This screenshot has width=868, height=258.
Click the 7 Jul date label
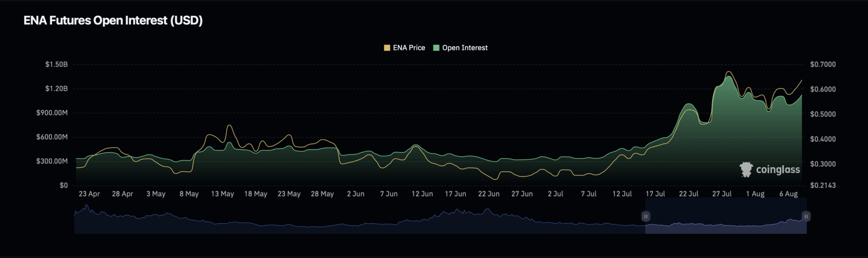click(x=589, y=194)
